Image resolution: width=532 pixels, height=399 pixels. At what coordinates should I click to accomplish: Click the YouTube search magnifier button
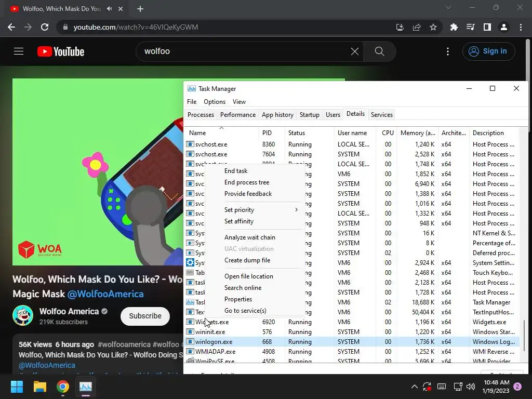(379, 51)
